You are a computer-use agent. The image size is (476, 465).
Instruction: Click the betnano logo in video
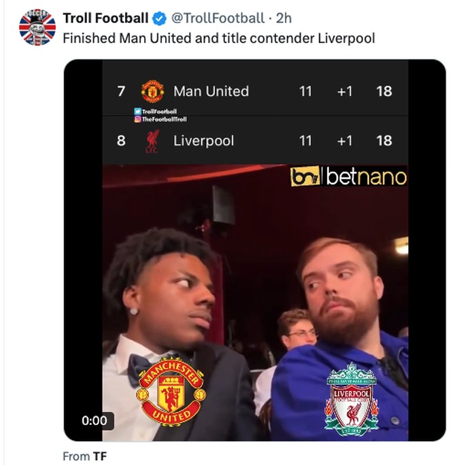348,177
